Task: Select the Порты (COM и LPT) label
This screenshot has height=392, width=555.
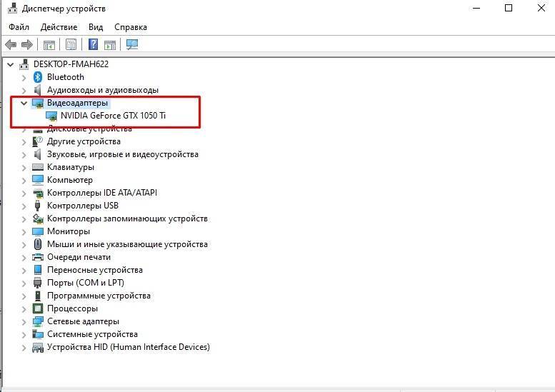Action: point(86,283)
